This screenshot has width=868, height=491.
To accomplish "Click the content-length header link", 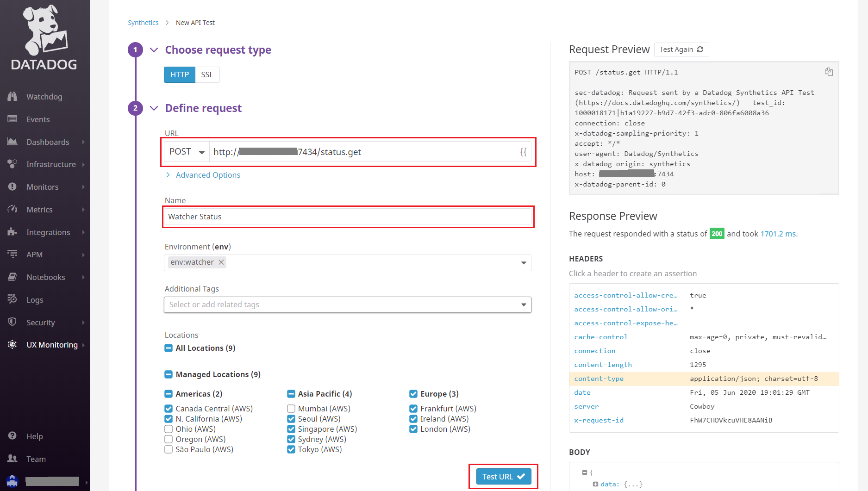I will tap(603, 365).
